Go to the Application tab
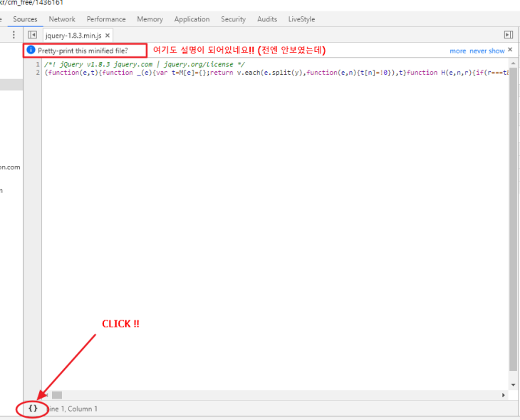Image resolution: width=520 pixels, height=420 pixels. (192, 19)
